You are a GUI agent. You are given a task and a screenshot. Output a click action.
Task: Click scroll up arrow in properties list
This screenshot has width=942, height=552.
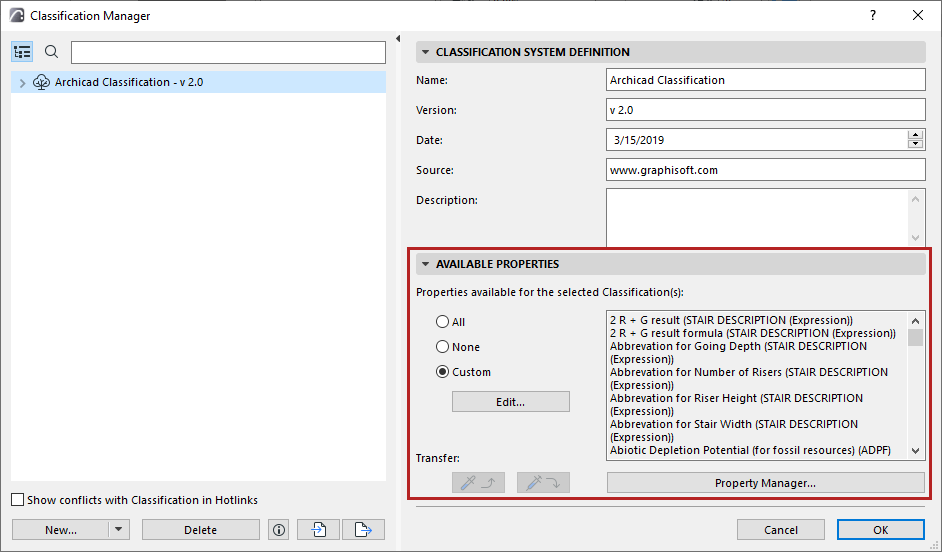(x=915, y=321)
